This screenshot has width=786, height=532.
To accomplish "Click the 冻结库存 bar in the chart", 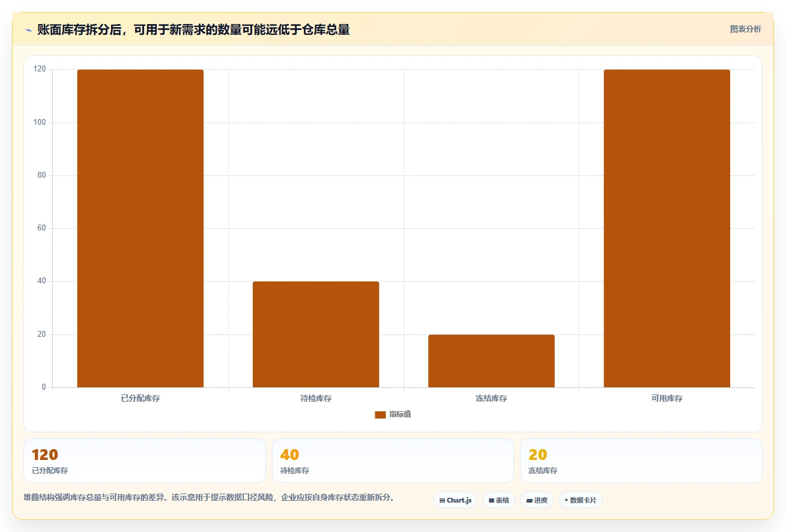I will 491,361.
